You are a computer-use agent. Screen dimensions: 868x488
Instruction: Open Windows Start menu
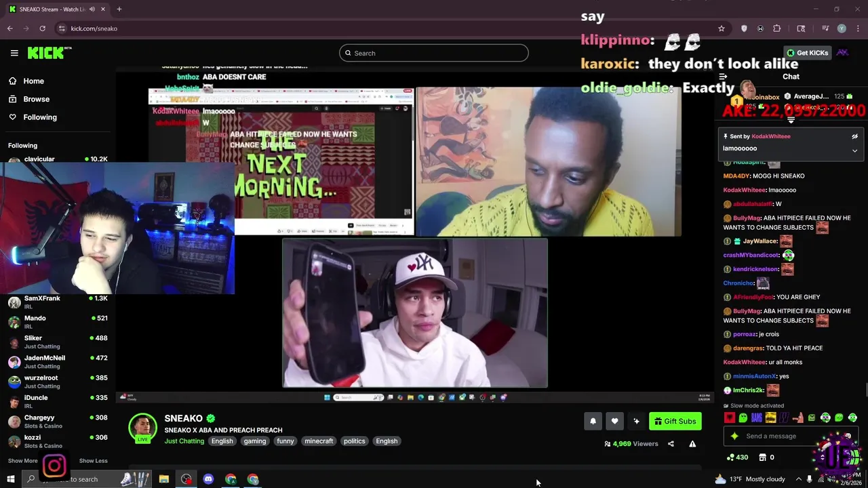click(x=10, y=479)
